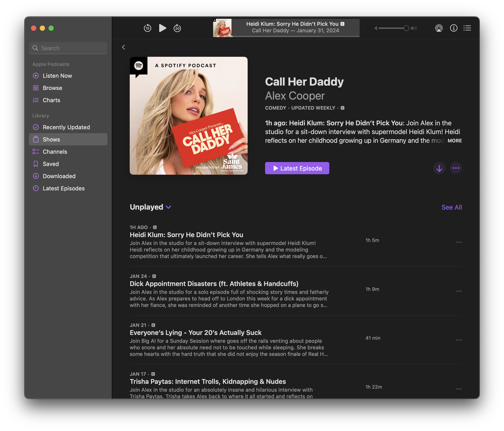The height and width of the screenshot is (431, 504).
Task: Open Charts in sidebar
Action: (68, 100)
